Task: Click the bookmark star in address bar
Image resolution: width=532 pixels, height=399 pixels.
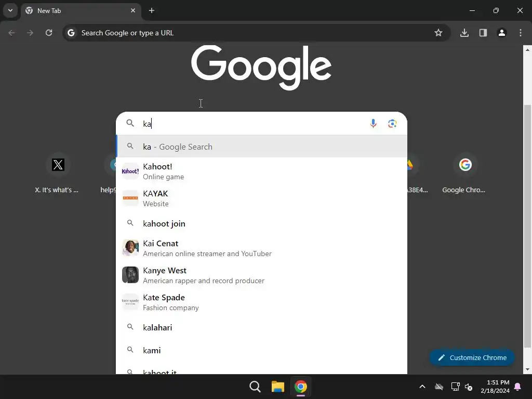Action: pos(438,33)
